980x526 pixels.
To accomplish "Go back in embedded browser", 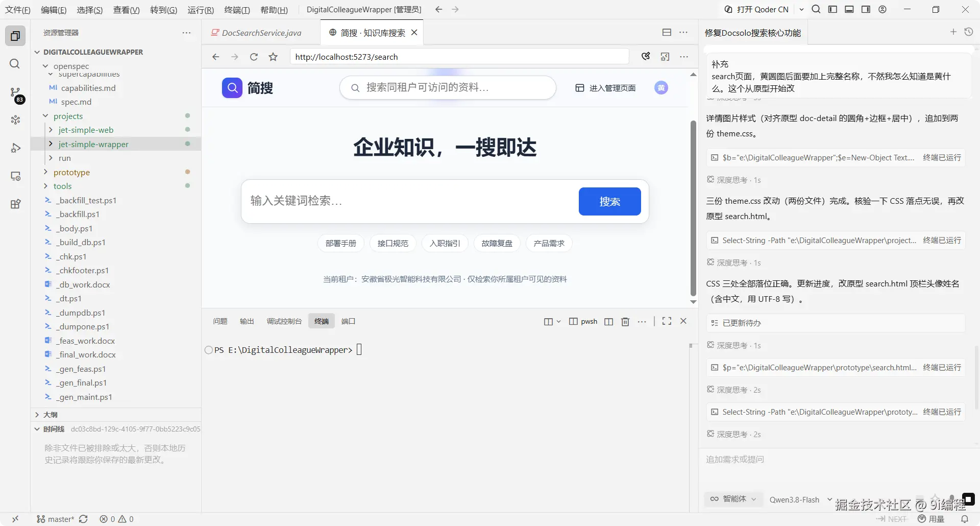I will click(x=216, y=57).
